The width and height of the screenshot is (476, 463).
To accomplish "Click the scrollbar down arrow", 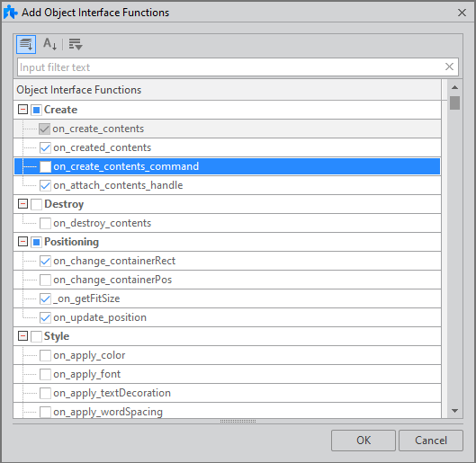I will (x=454, y=411).
